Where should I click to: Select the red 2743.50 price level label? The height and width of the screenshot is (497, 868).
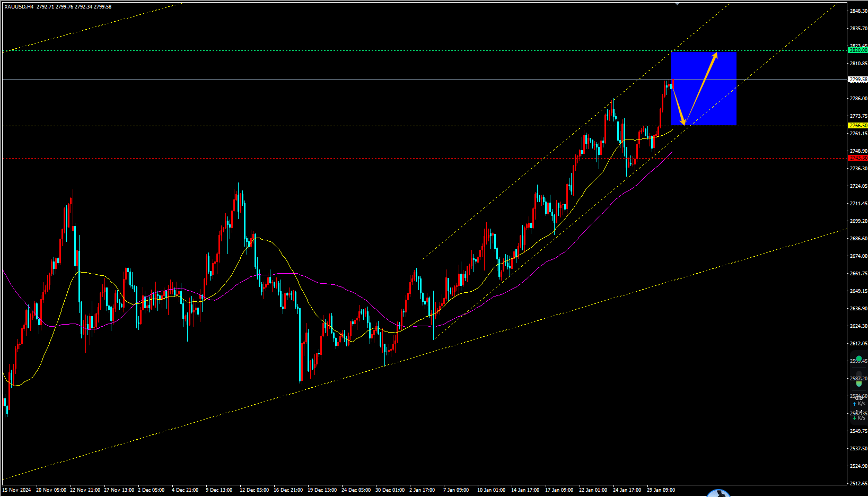click(858, 158)
